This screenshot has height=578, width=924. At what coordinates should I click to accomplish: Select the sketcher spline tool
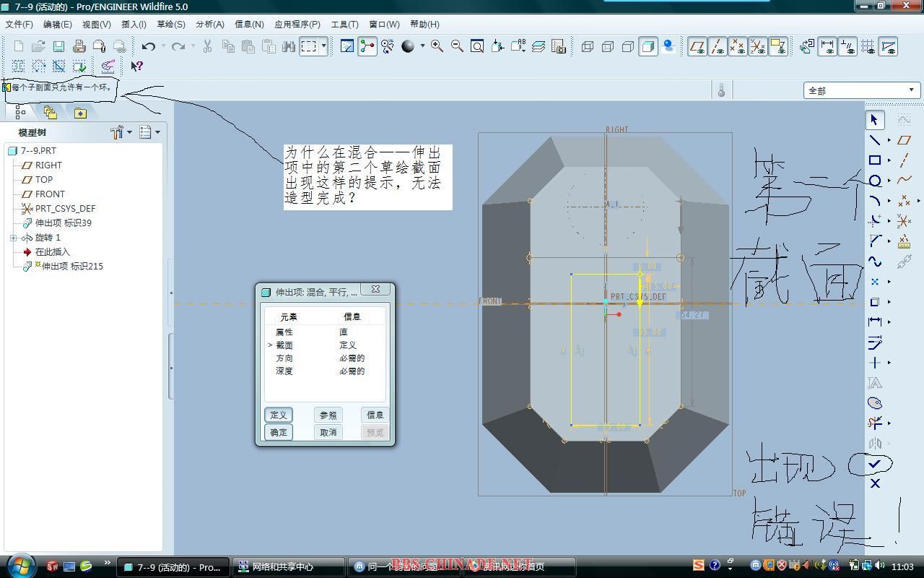pyautogui.click(x=875, y=262)
